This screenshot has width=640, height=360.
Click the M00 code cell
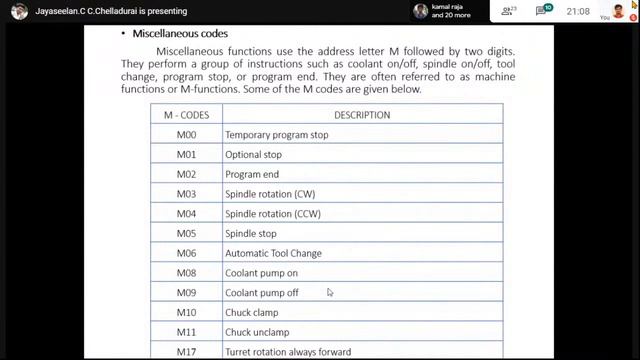[187, 134]
